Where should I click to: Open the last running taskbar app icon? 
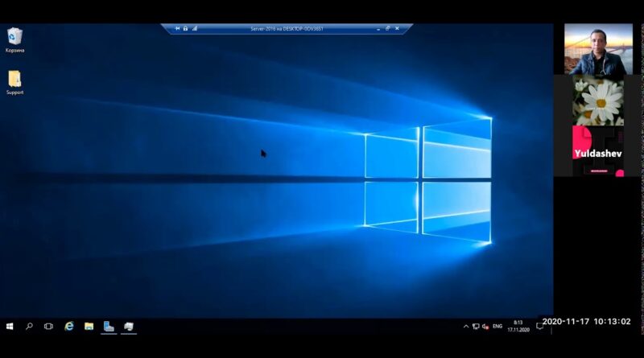[x=129, y=327]
